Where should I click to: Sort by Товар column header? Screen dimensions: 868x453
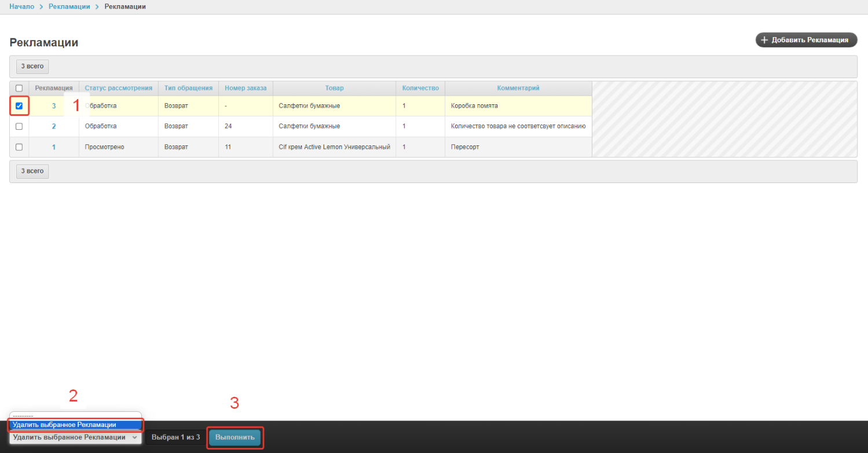click(334, 88)
